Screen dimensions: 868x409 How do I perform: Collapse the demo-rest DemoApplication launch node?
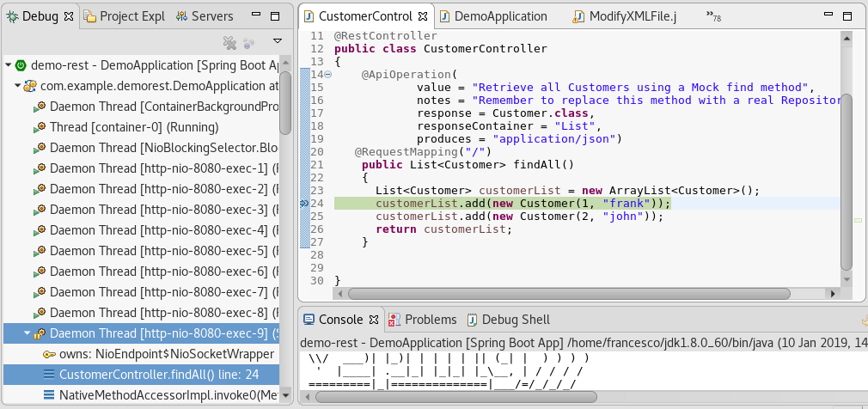tap(9, 65)
